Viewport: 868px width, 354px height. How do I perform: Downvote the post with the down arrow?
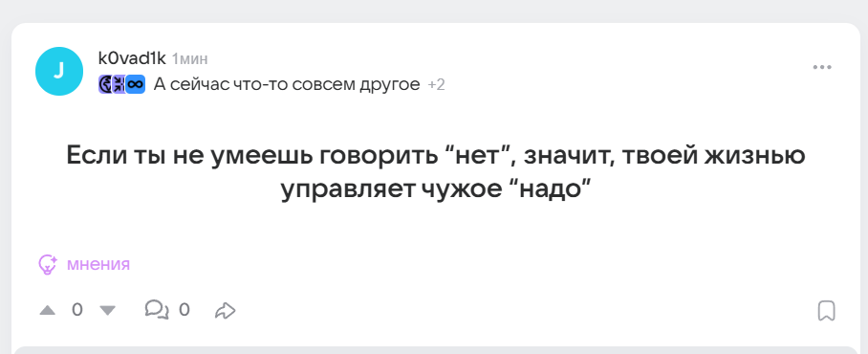(x=107, y=310)
